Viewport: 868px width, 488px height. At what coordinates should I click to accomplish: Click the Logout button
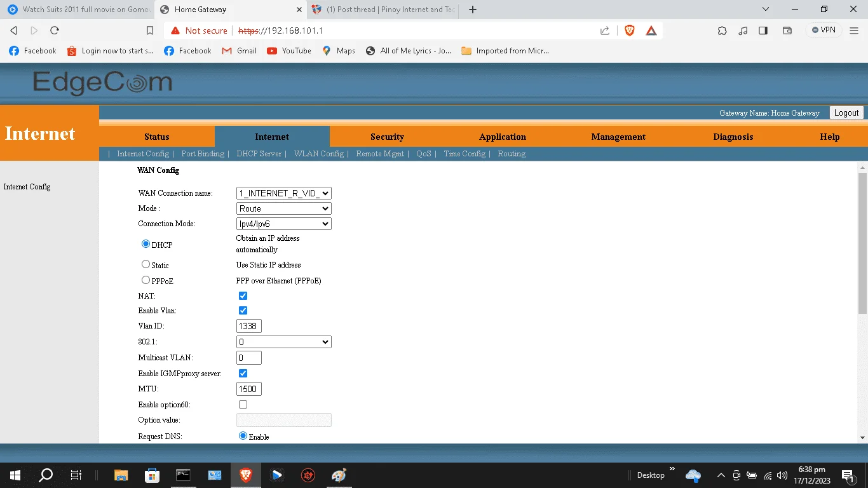click(846, 112)
